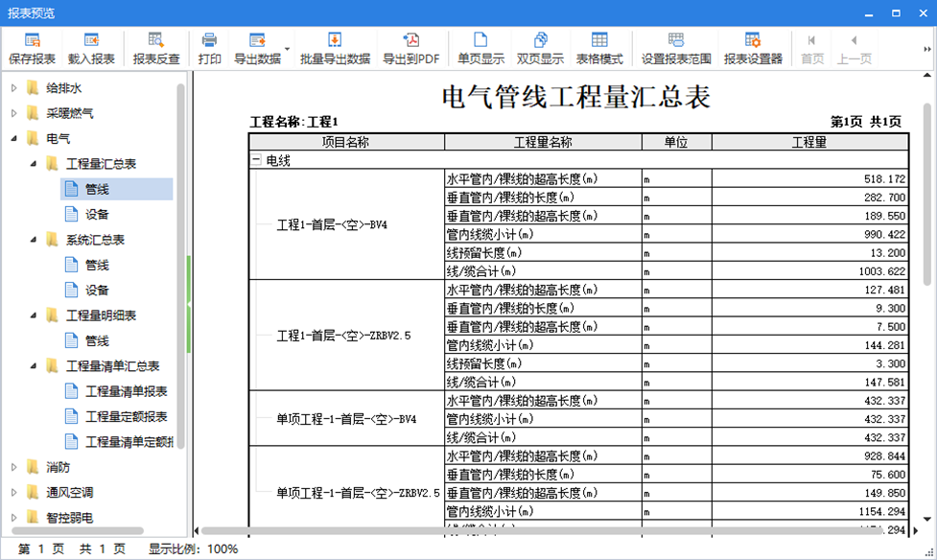This screenshot has width=937, height=560.
Task: Switch to 双页显示 double page view
Action: 540,48
